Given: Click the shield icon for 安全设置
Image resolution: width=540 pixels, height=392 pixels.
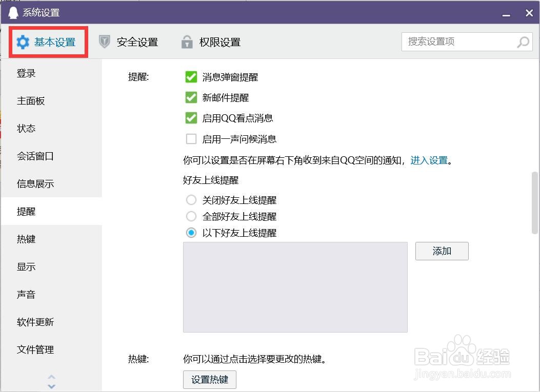Looking at the screenshot, I should tap(104, 42).
